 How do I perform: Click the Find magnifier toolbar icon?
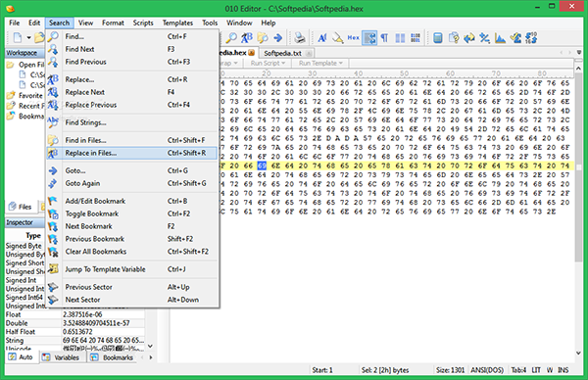(x=231, y=37)
